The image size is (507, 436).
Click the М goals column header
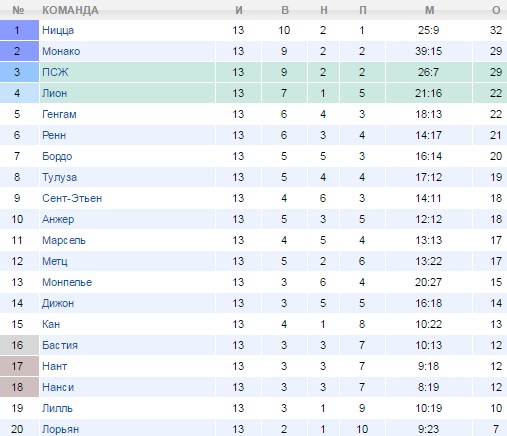(429, 10)
